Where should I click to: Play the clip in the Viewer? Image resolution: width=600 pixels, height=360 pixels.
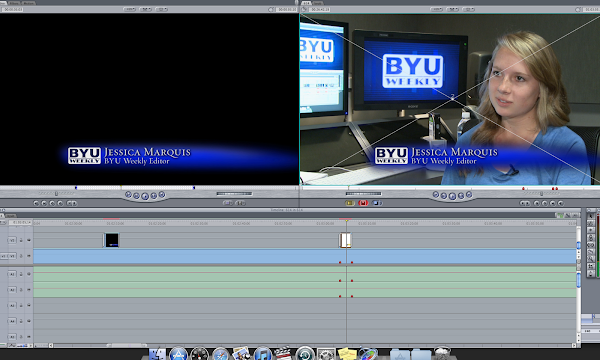tap(145, 196)
